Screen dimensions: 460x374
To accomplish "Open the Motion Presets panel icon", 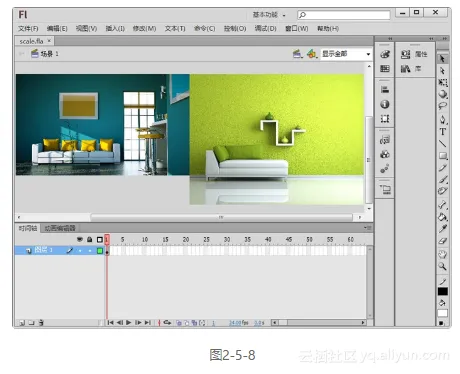I will (x=385, y=169).
